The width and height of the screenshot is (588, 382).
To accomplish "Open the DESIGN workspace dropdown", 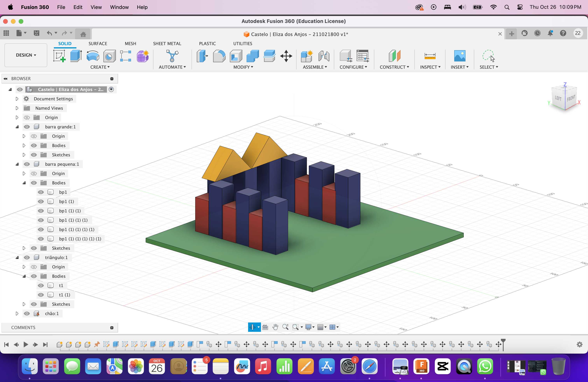I will (x=26, y=55).
